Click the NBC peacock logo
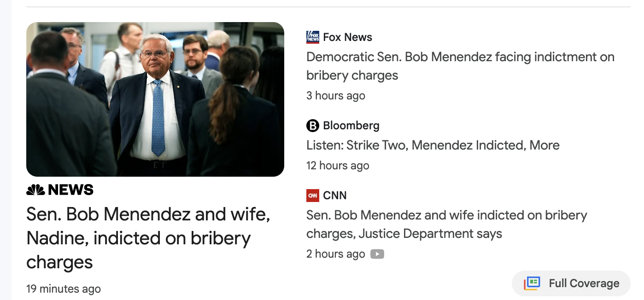The image size is (644, 300). coord(35,190)
